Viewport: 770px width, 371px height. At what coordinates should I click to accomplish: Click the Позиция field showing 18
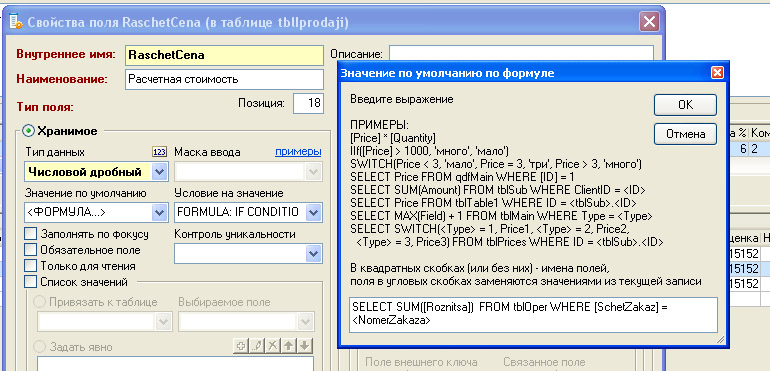pyautogui.click(x=308, y=103)
